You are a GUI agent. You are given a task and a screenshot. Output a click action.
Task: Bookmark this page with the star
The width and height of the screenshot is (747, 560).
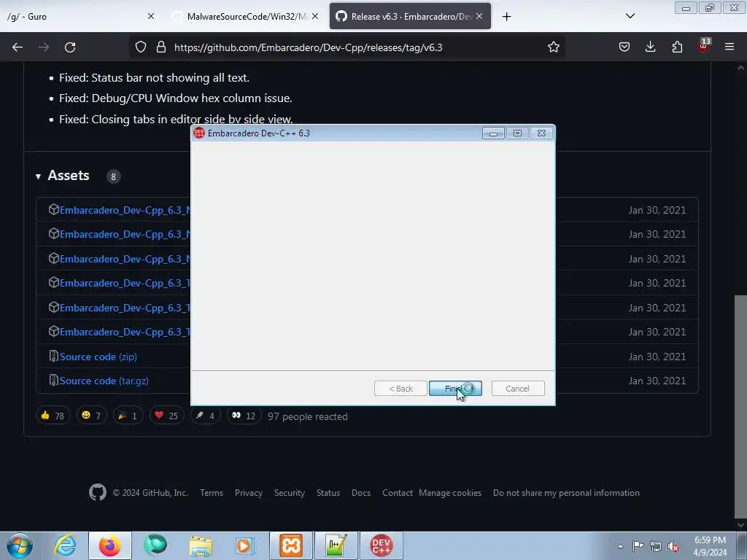tap(553, 47)
